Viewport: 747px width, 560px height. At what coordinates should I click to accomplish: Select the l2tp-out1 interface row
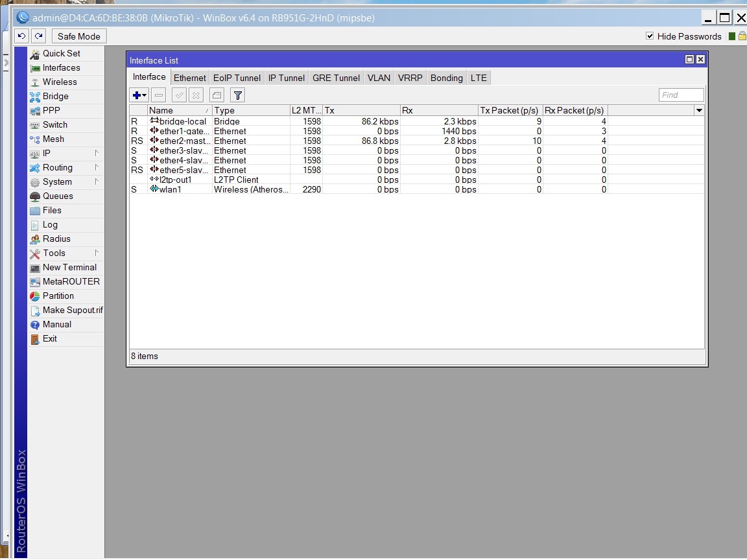click(416, 180)
